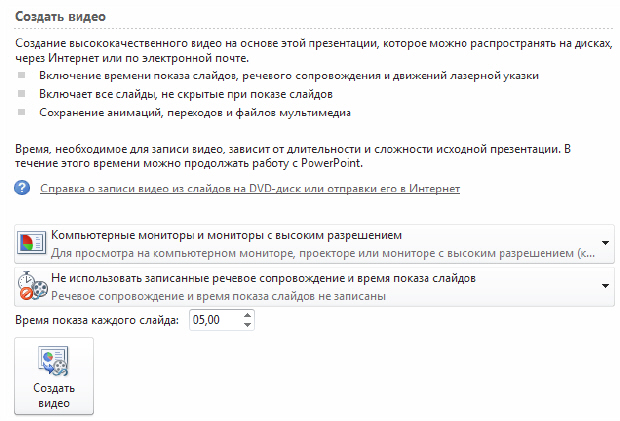The height and width of the screenshot is (421, 620).
Task: Click the computer monitor icon in resolution dropdown
Action: 33,243
